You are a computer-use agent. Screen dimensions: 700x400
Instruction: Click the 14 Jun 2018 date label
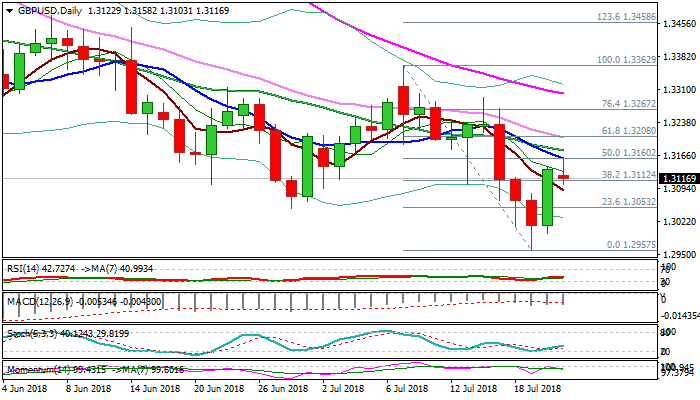tap(154, 388)
